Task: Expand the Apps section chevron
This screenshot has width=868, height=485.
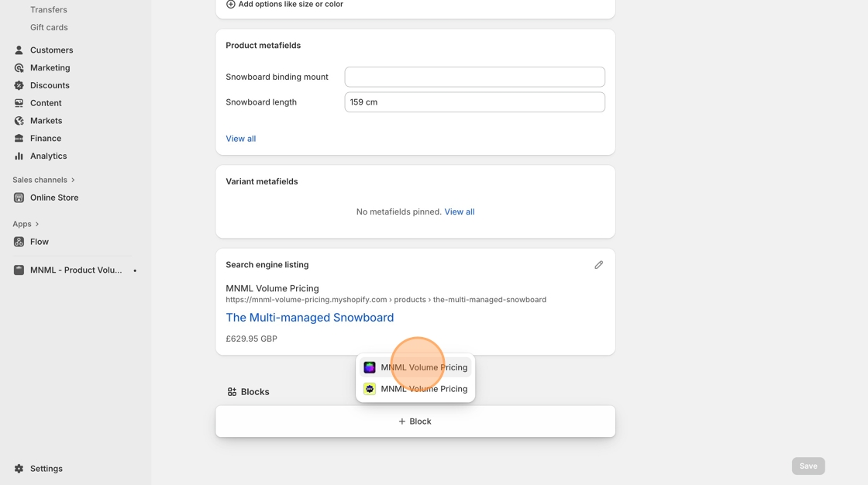Action: 37,224
